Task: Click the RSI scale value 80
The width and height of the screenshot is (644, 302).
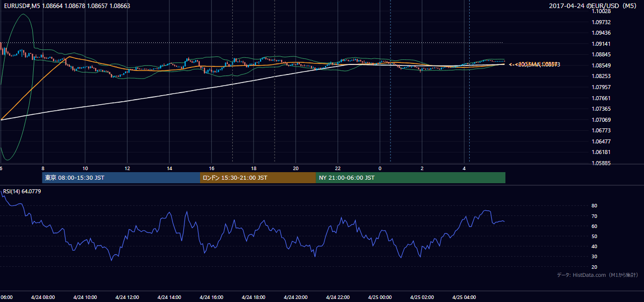Action: point(595,206)
